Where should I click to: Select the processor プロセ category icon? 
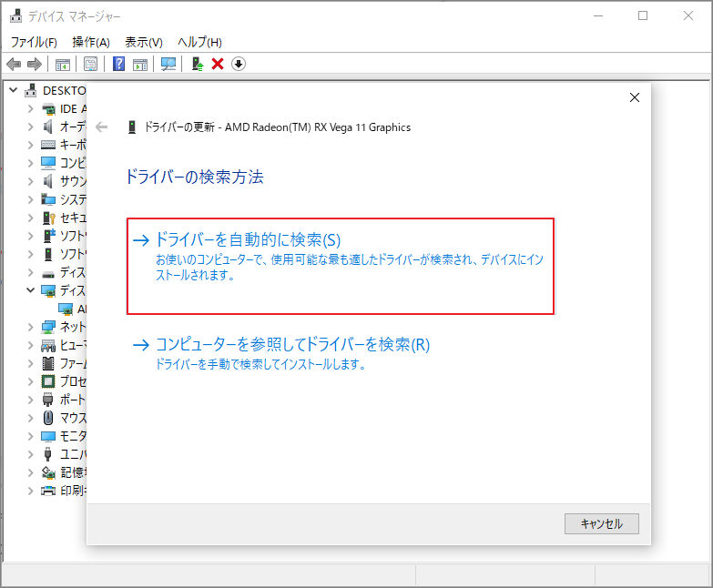(48, 381)
